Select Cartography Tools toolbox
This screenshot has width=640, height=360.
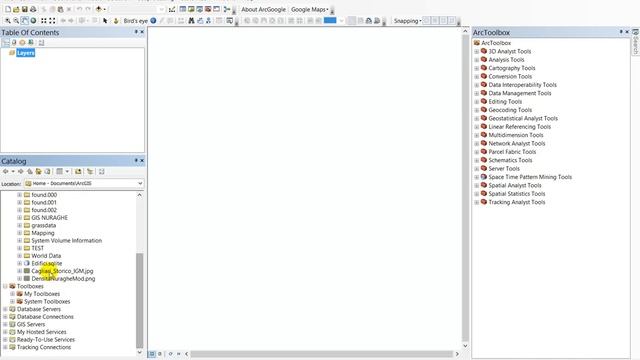[x=511, y=68]
